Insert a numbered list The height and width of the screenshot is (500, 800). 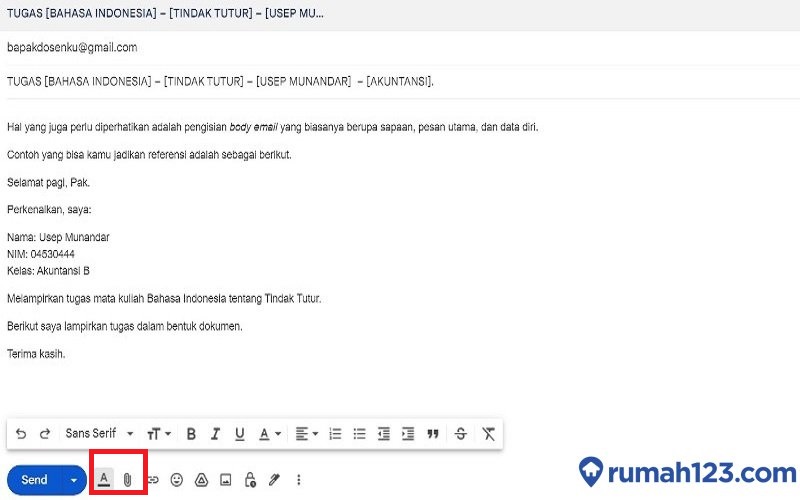(x=335, y=434)
